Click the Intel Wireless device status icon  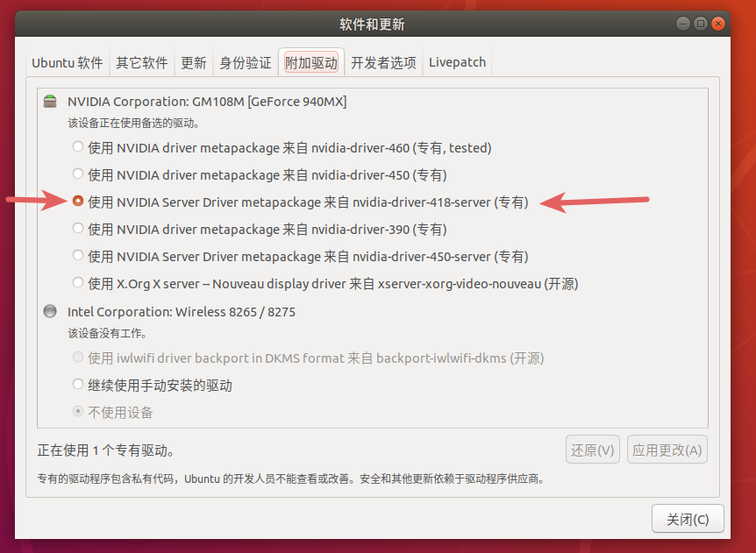point(50,311)
